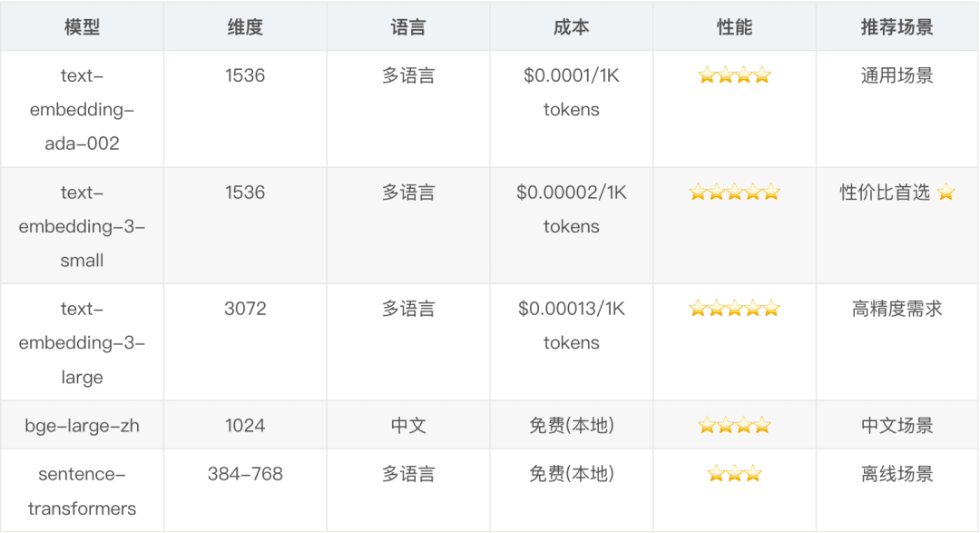The height and width of the screenshot is (533, 980).
Task: Select the 模型 column header
Action: click(x=82, y=27)
